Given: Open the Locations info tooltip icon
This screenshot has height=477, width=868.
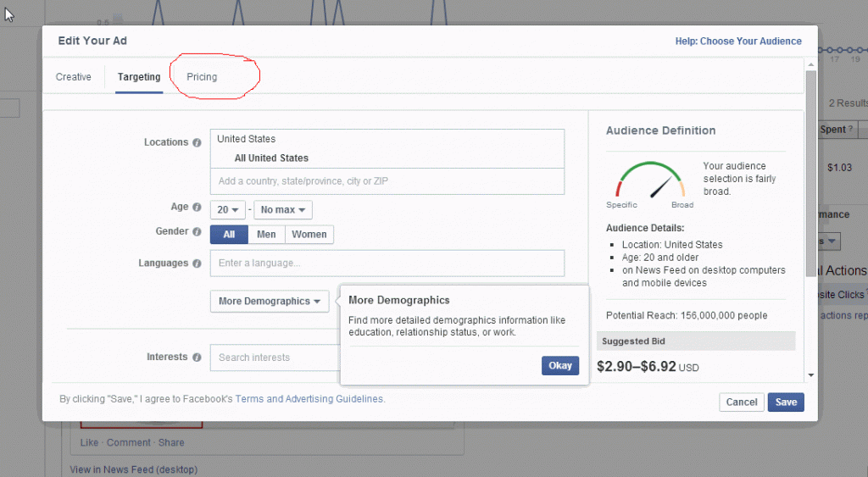Looking at the screenshot, I should click(x=197, y=143).
